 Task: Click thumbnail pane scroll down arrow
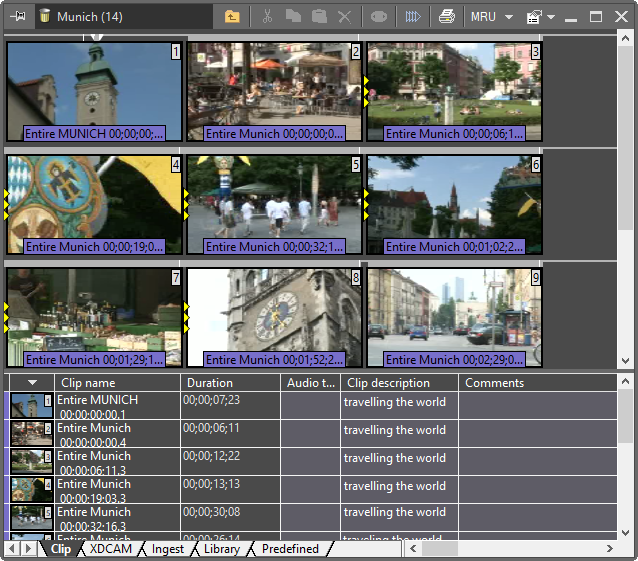click(625, 361)
